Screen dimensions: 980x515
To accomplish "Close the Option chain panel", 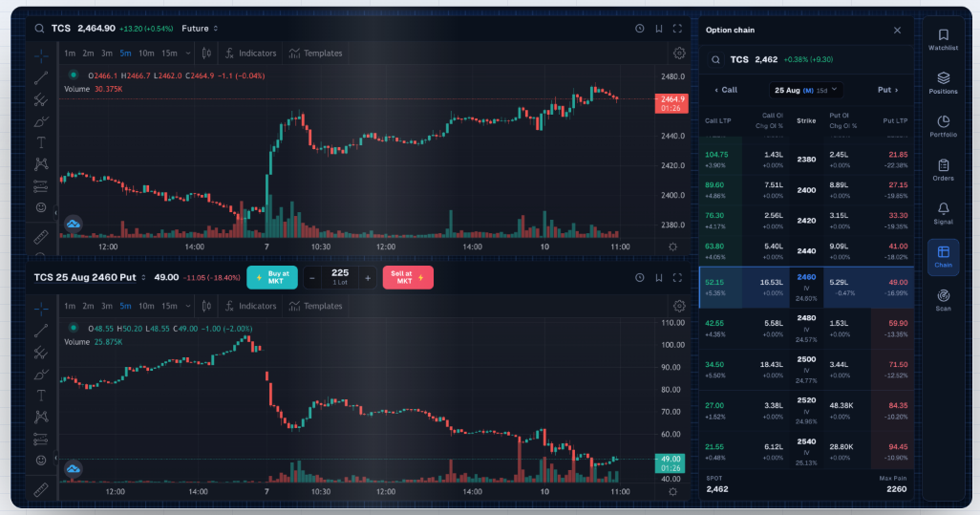I will [898, 30].
